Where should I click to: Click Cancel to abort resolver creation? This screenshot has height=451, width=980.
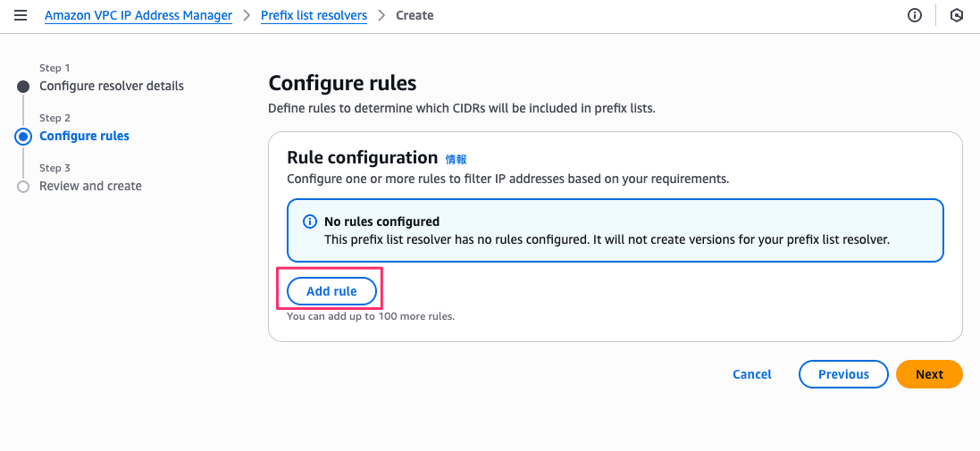pyautogui.click(x=751, y=374)
